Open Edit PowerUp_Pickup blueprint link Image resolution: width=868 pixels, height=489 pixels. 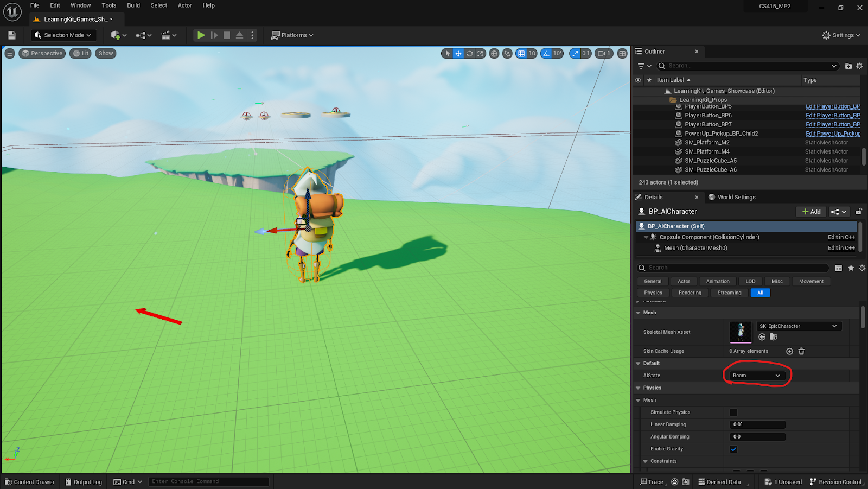tap(833, 134)
